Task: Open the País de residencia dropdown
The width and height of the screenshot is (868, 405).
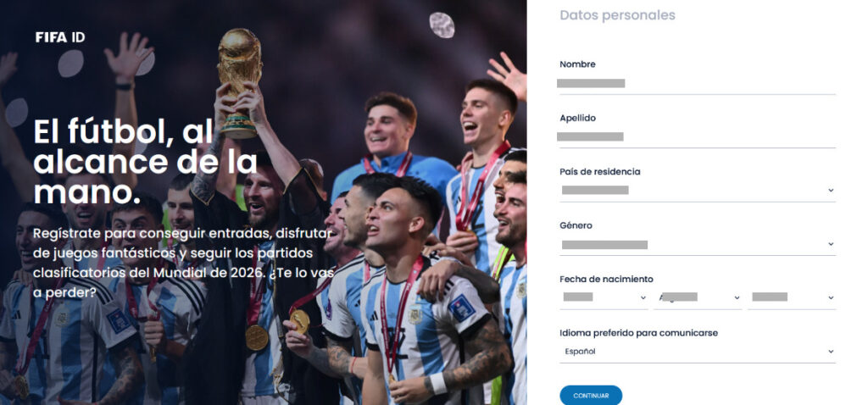Action: coord(698,191)
